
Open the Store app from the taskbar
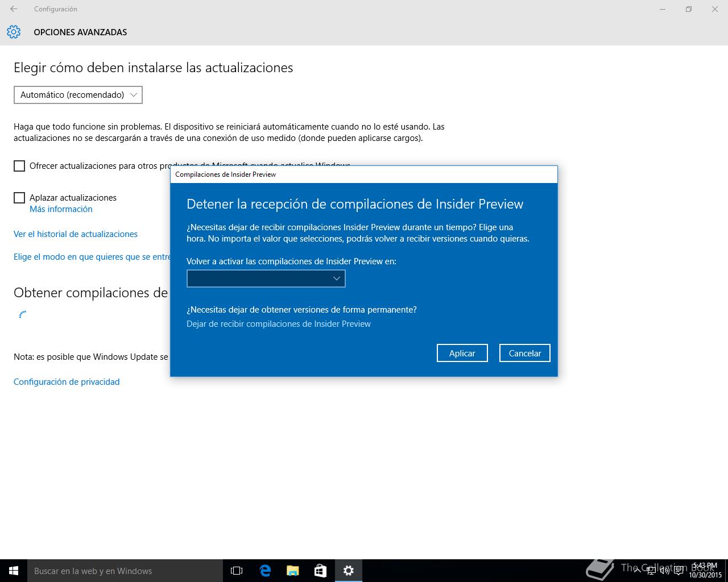321,571
